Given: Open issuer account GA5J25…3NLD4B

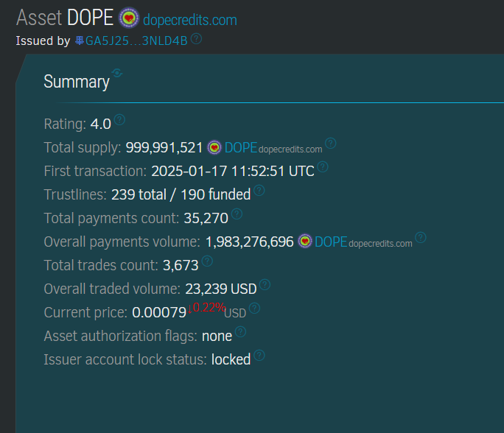Looking at the screenshot, I should 136,41.
